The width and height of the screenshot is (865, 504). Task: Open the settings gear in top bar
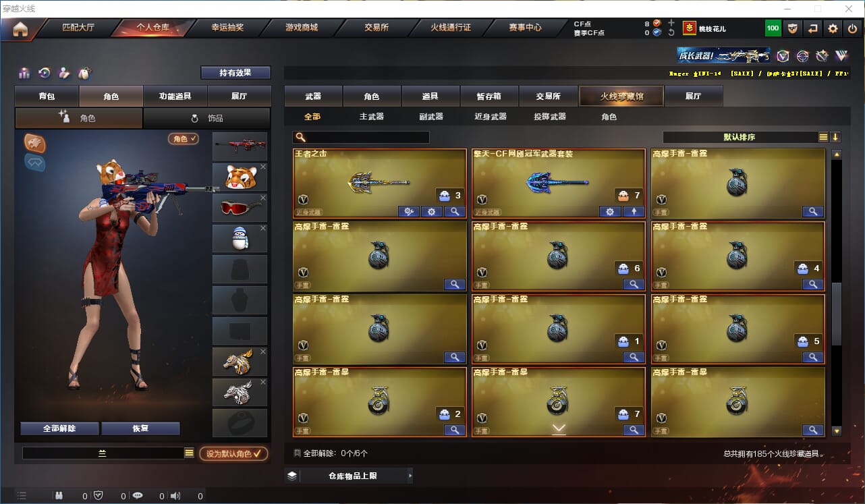833,28
